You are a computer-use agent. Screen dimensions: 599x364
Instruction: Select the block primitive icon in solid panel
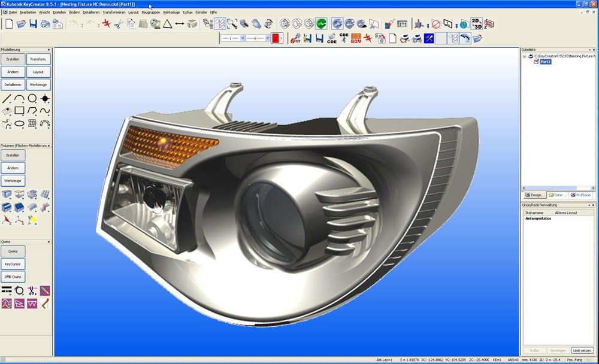tap(7, 194)
